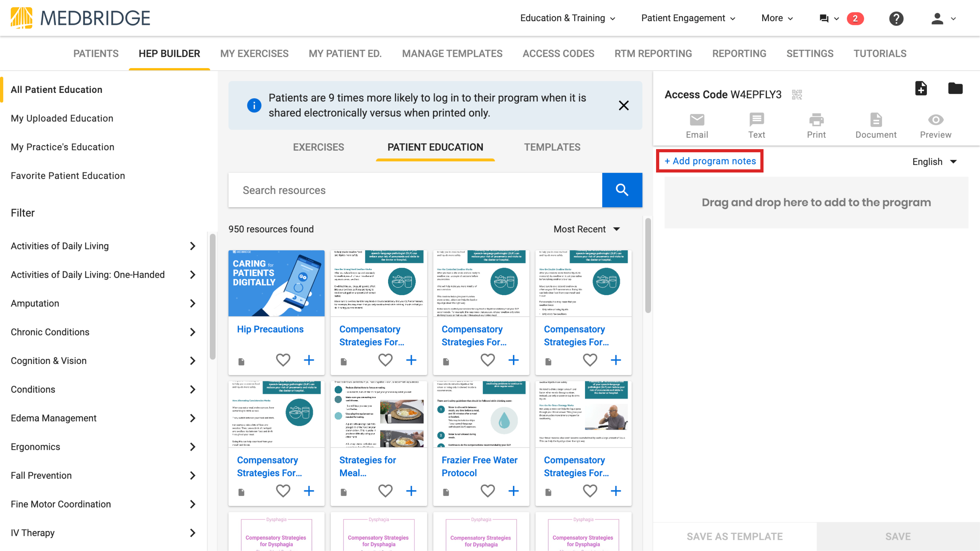Click document icon on Frazier Free Water card
980x551 pixels.
coord(446,492)
